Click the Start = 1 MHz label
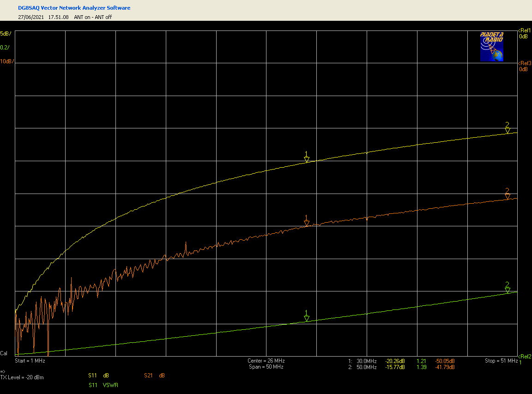This screenshot has width=532, height=394. point(30,361)
